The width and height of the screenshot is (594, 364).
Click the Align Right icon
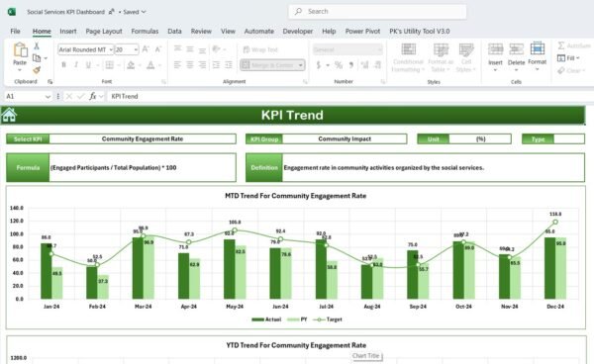click(202, 65)
